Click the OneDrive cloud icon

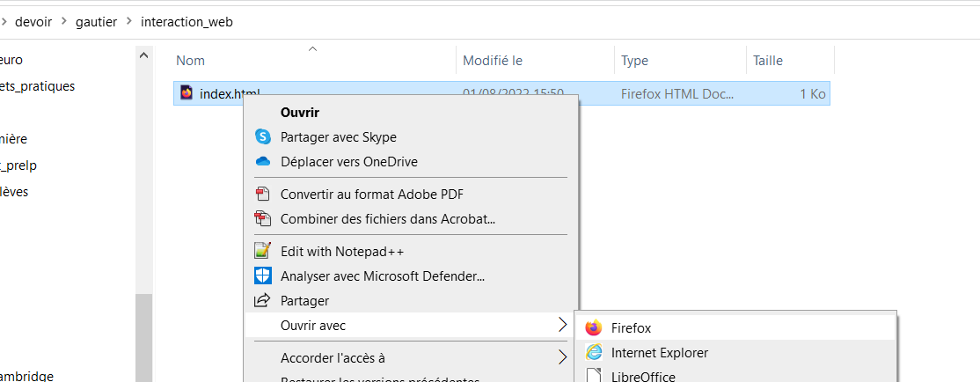[x=262, y=161]
